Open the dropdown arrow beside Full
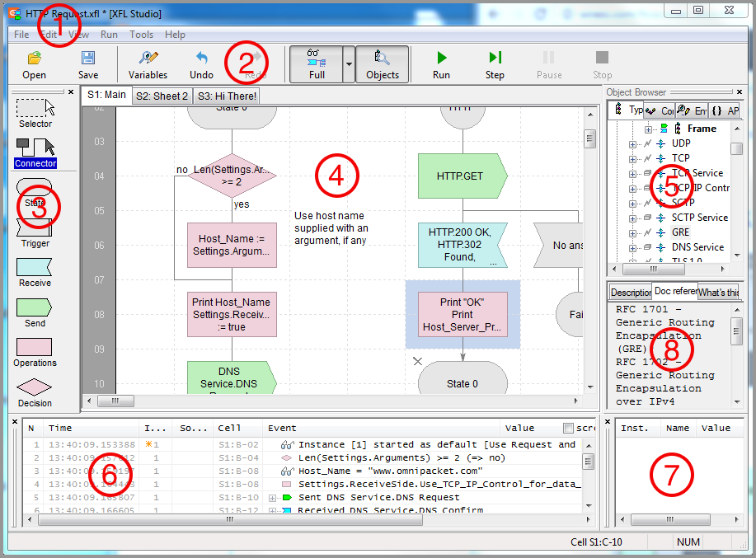 [x=349, y=64]
